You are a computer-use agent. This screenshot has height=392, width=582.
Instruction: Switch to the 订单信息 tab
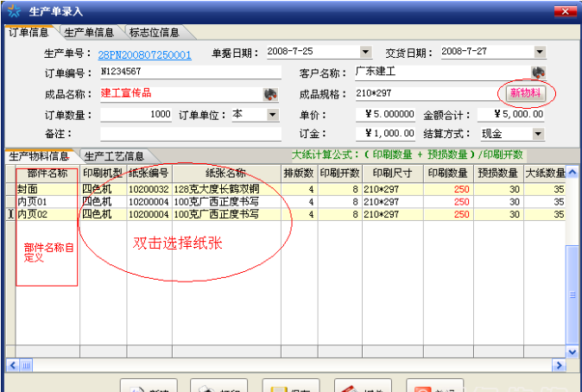tap(28, 32)
